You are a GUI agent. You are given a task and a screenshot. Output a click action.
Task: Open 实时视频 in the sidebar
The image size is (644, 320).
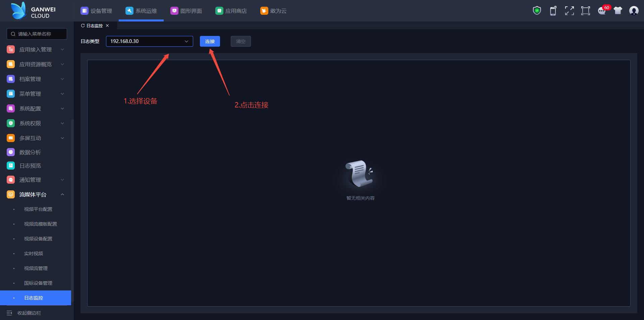pyautogui.click(x=34, y=254)
